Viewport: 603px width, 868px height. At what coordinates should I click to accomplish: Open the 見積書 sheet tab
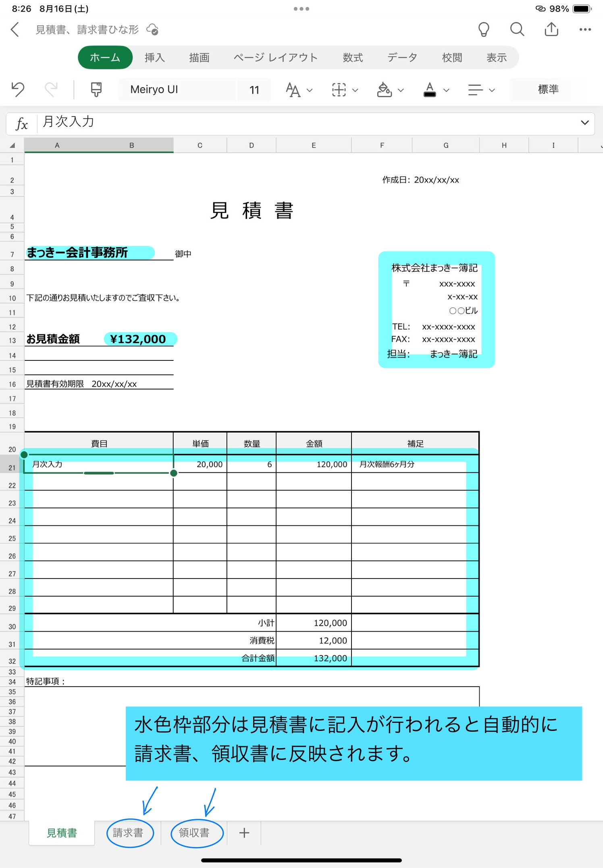click(x=62, y=833)
